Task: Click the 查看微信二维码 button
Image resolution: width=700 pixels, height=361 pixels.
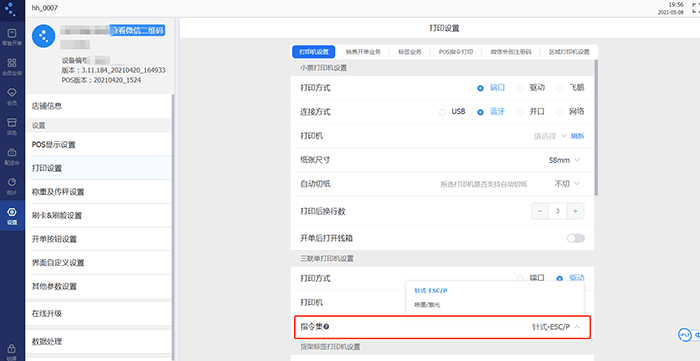Action: pyautogui.click(x=138, y=30)
